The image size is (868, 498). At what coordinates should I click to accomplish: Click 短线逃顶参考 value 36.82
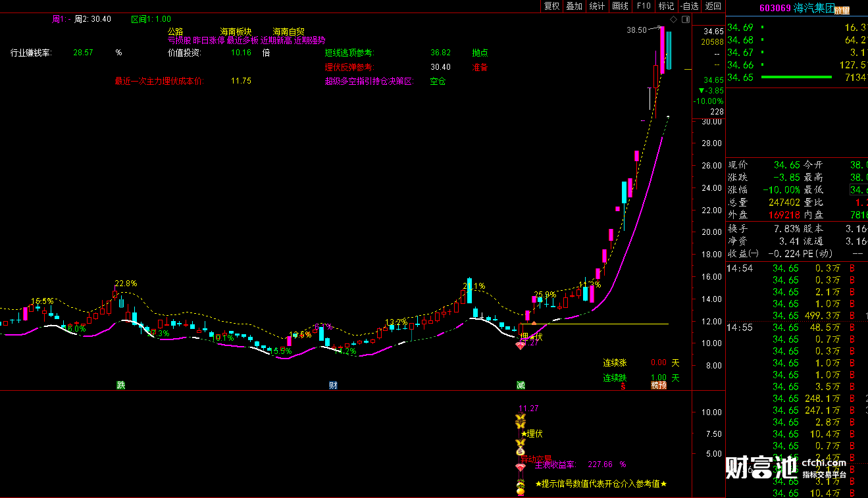[x=440, y=52]
